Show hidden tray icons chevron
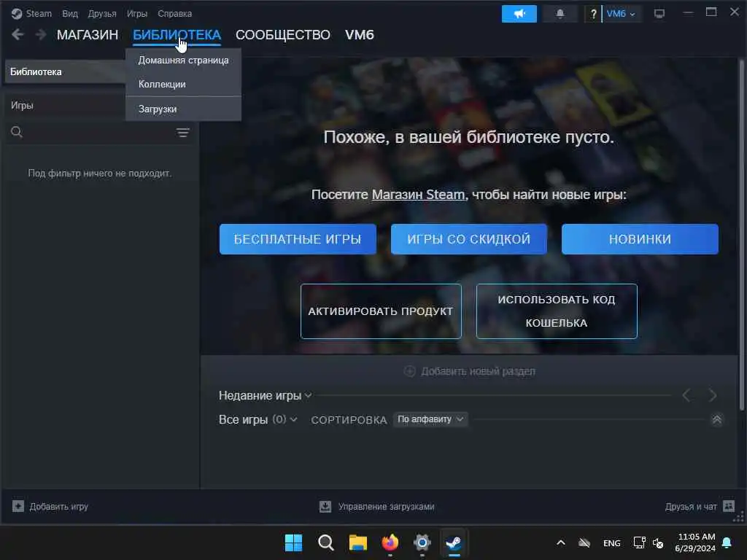 click(x=561, y=542)
